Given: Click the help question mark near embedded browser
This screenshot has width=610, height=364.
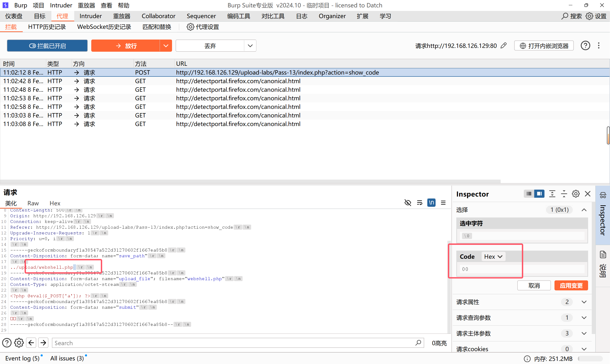Looking at the screenshot, I should (585, 46).
